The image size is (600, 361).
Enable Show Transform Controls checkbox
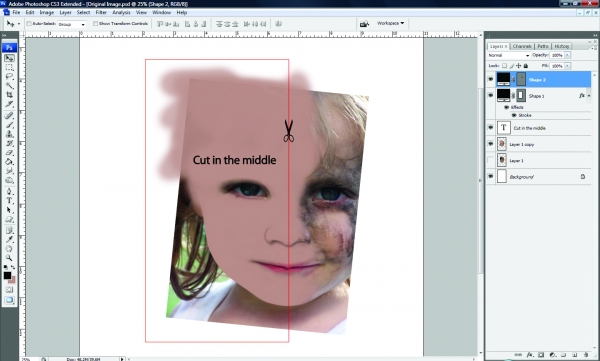tap(96, 24)
